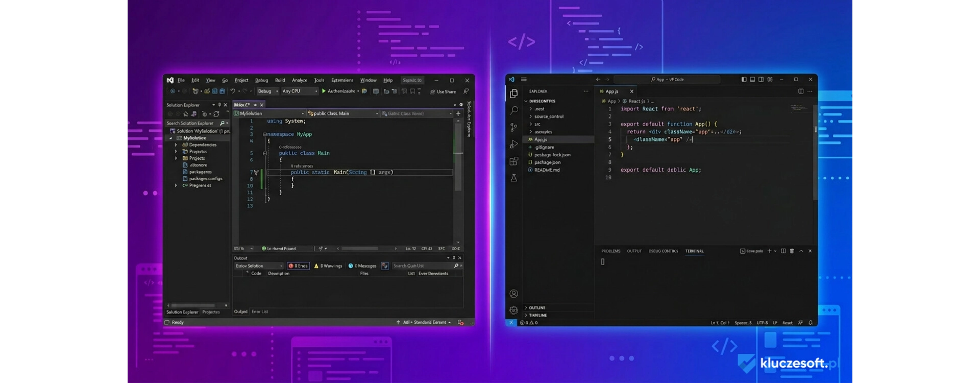This screenshot has width=980, height=383.
Task: Toggle the Messages filter in the Output panel
Action: (362, 266)
